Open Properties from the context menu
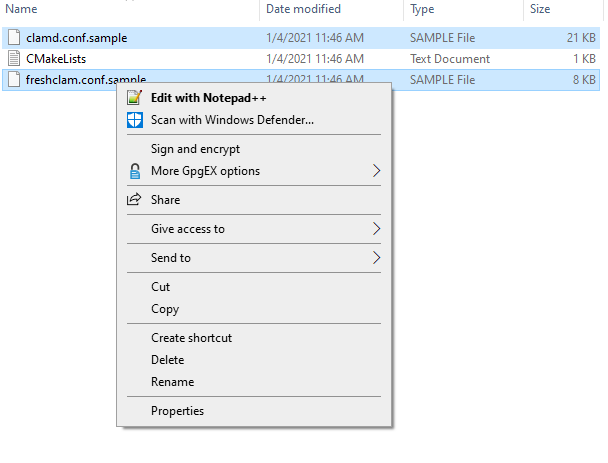The image size is (608, 463). click(x=177, y=411)
